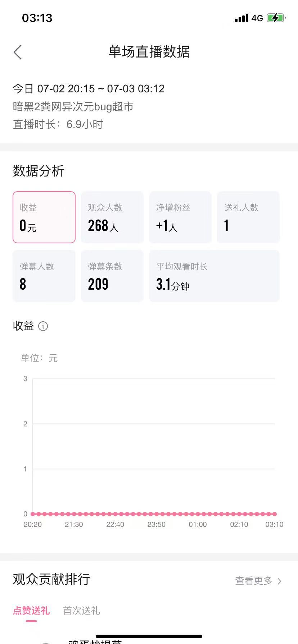Tap the chart data point at 20:20
The image size is (298, 644).
coord(33,514)
